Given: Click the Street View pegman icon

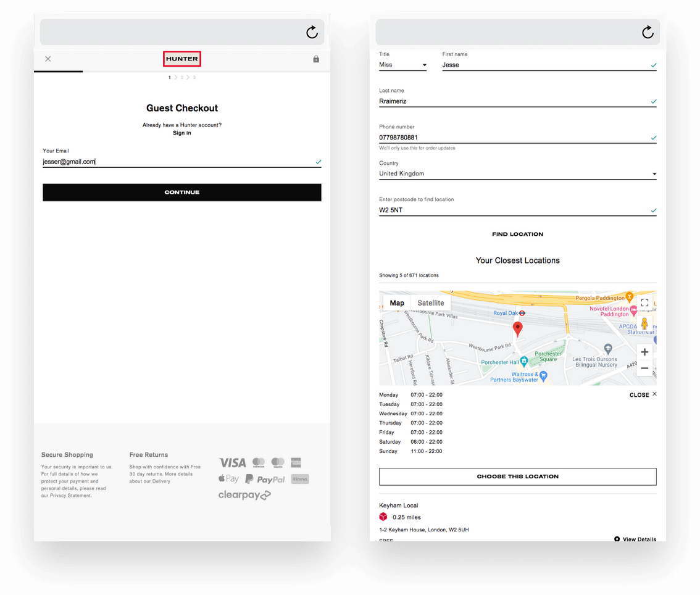Looking at the screenshot, I should (644, 324).
